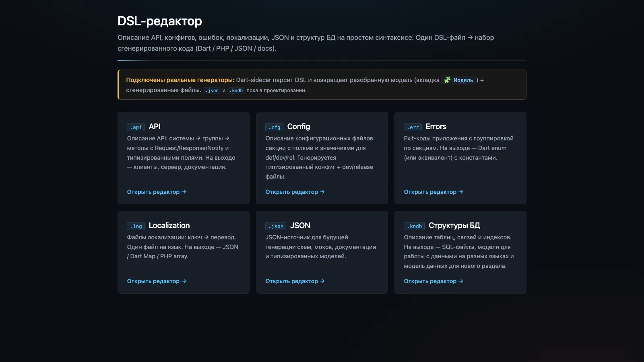Click the page subtitle starting 'Описание API, конфигов'
This screenshot has width=644, height=362.
[x=306, y=43]
